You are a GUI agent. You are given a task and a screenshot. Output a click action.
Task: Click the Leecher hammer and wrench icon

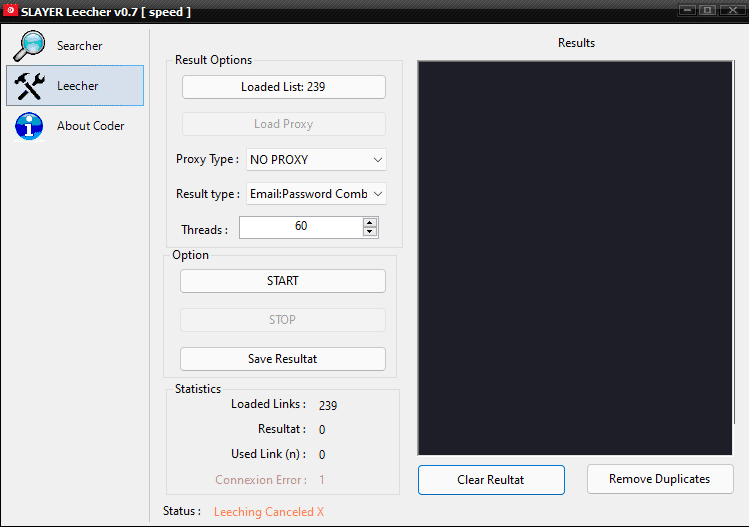(30, 86)
